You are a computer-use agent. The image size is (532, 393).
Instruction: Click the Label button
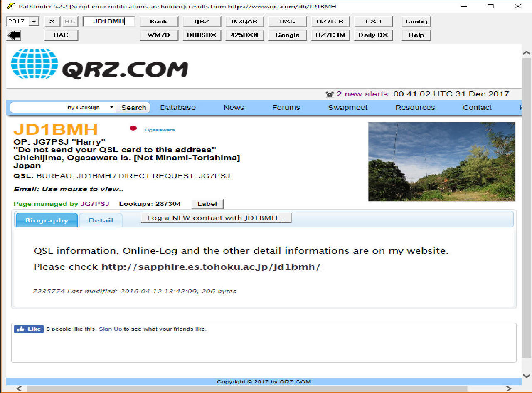coord(207,204)
